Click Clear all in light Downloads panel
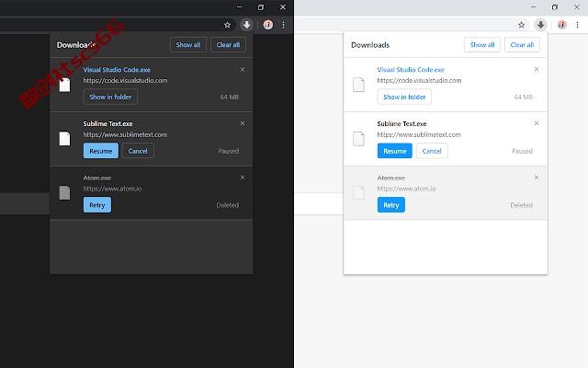 [522, 45]
